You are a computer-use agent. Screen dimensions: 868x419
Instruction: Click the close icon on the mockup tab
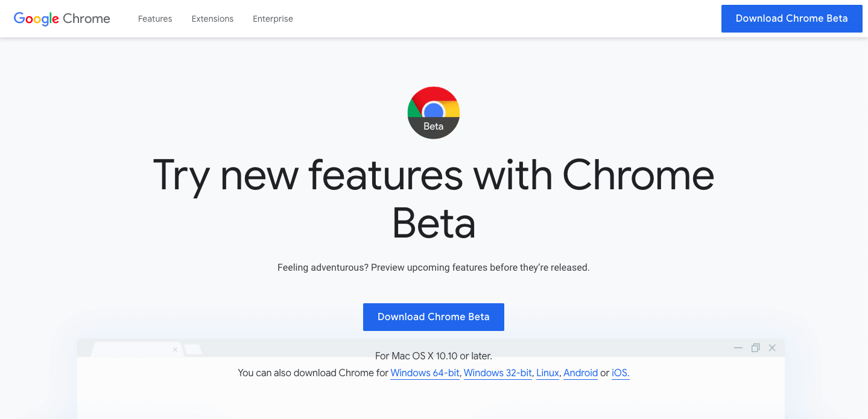coord(175,350)
